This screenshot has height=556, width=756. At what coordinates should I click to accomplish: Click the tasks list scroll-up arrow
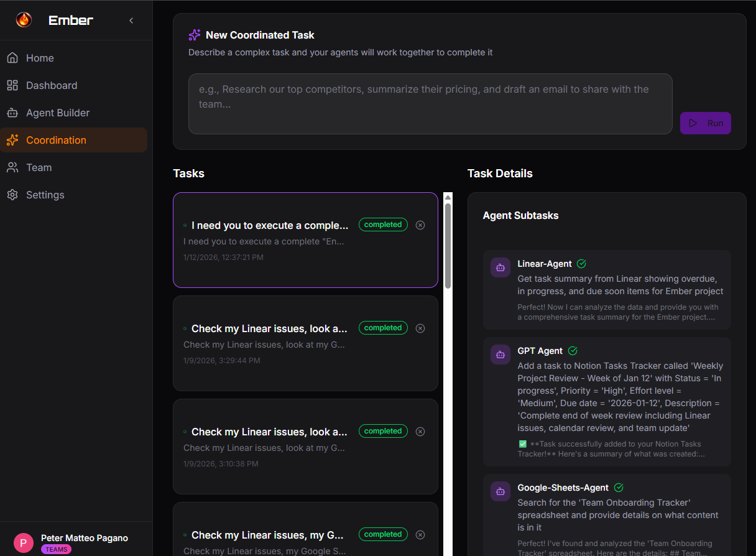(448, 198)
